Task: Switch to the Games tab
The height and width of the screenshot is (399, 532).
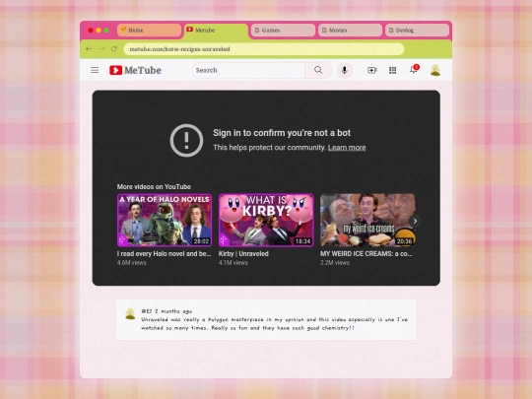Action: point(283,31)
